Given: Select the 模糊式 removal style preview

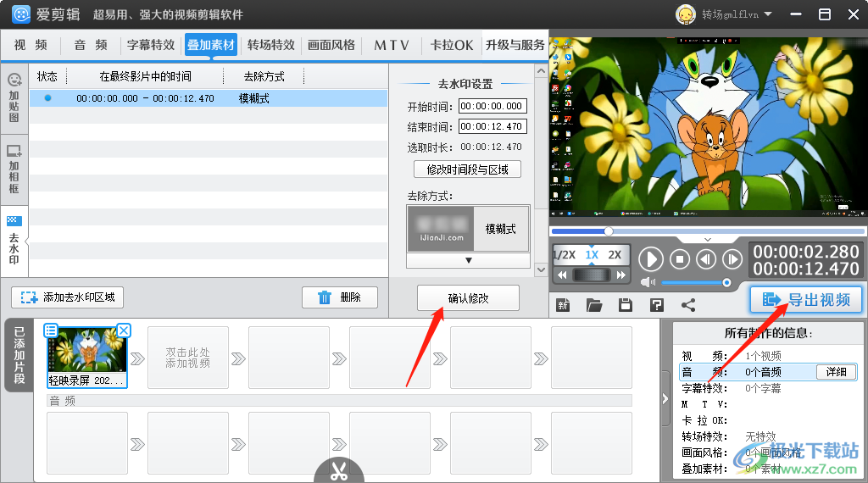Looking at the screenshot, I should (468, 229).
